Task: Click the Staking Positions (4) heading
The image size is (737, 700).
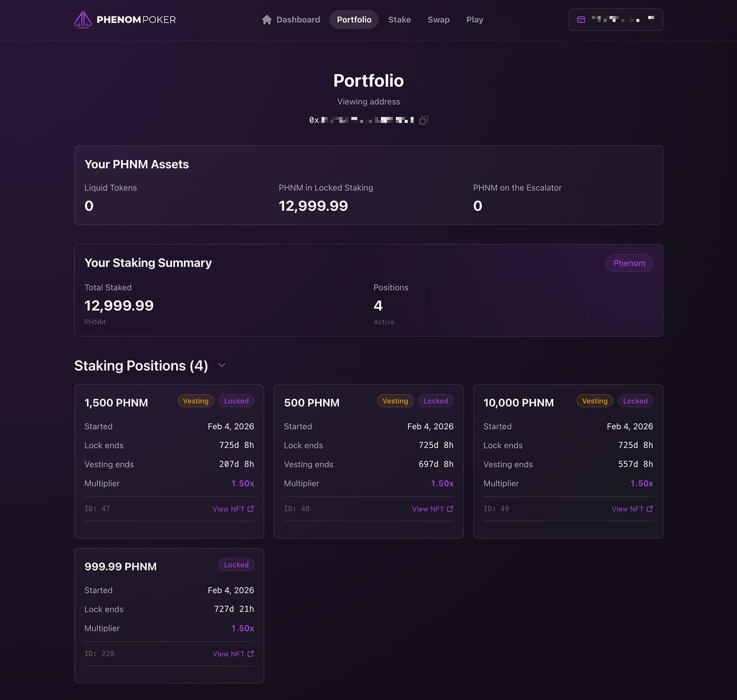Action: pos(141,365)
